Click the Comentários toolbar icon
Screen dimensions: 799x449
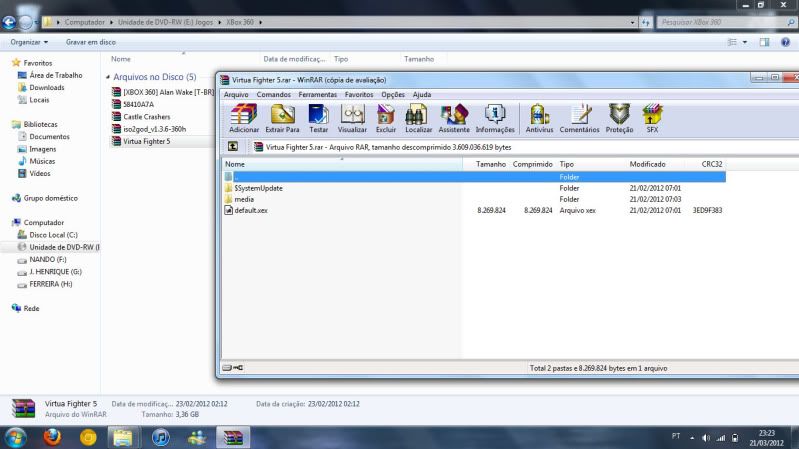579,118
